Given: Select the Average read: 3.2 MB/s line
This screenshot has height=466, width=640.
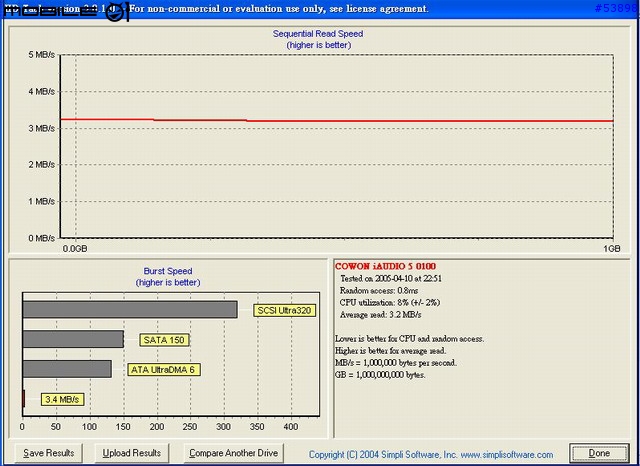Looking at the screenshot, I should (380, 315).
